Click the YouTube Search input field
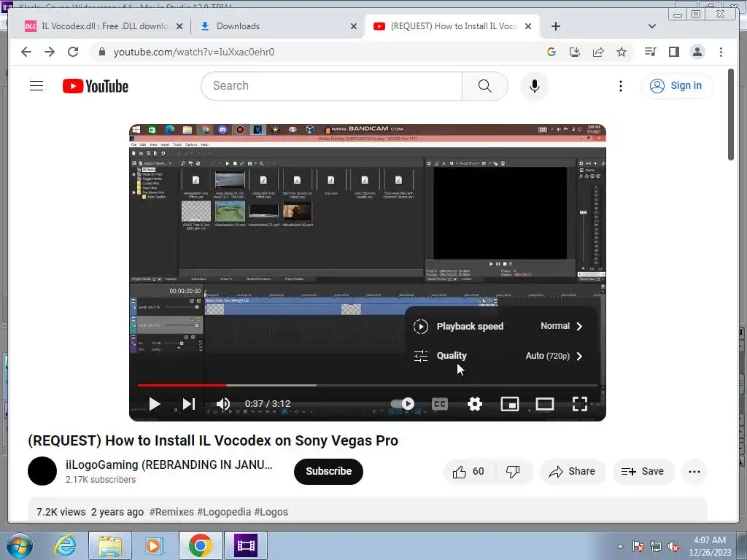 333,86
